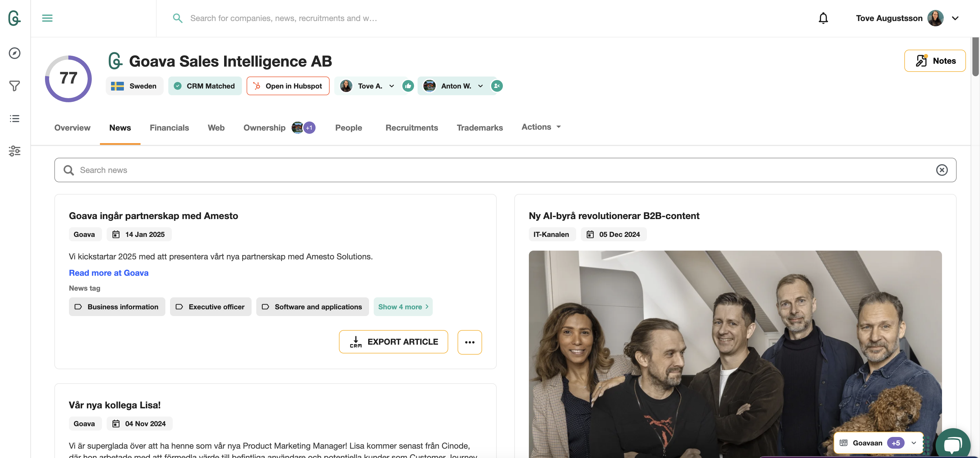Viewport: 980px width, 458px height.
Task: Follow the Read more at Goava link
Action: [x=108, y=273]
